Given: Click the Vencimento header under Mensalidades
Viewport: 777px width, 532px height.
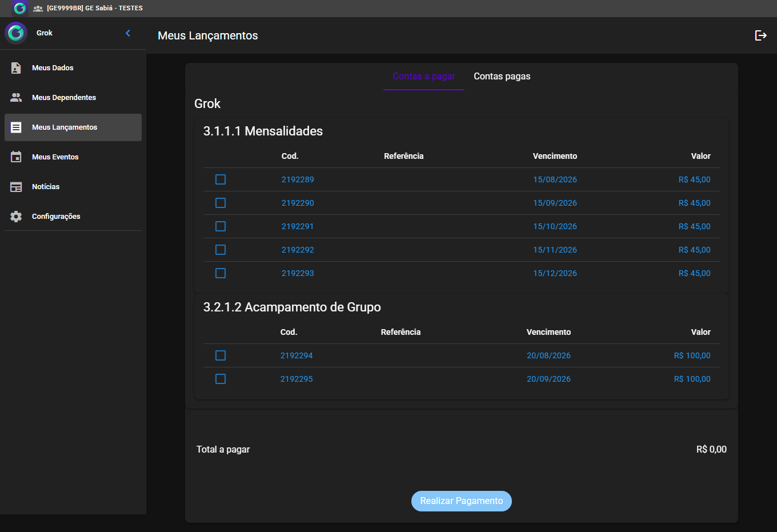Looking at the screenshot, I should click(555, 156).
